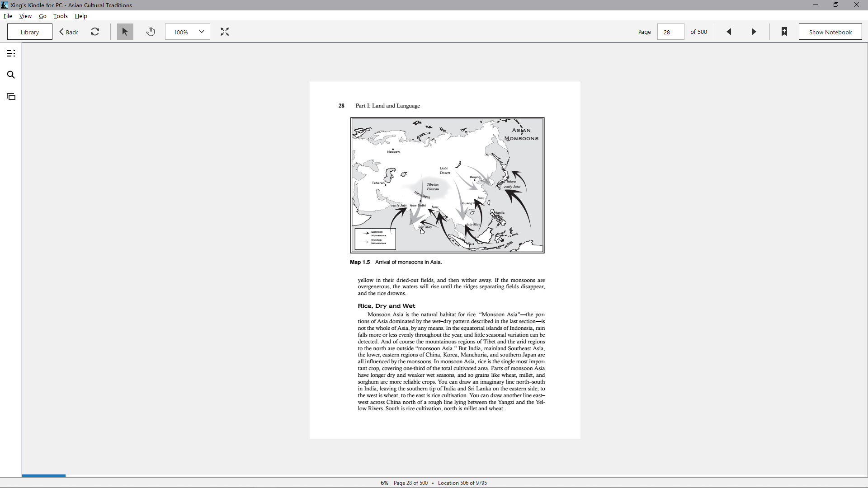This screenshot has height=488, width=868.
Task: Open the search panel magnifier icon
Action: pyautogui.click(x=11, y=75)
